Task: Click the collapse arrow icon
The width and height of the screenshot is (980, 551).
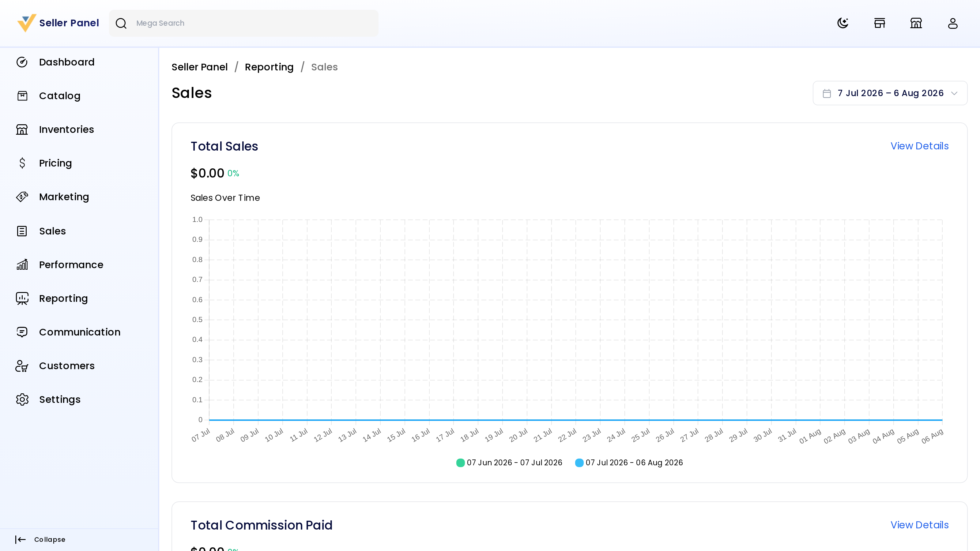Action: pos(21,539)
